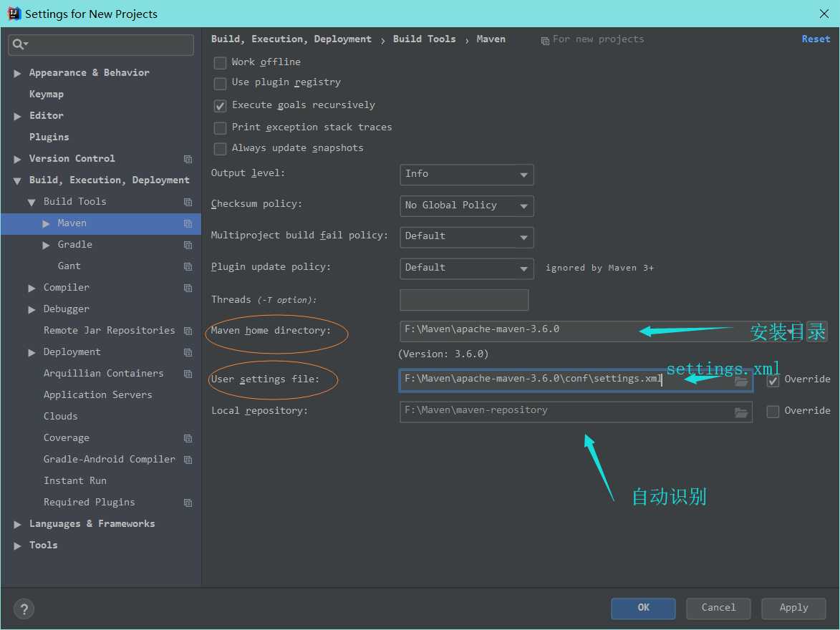Expand the Maven tree arrow
Image resolution: width=840 pixels, height=630 pixels.
pyautogui.click(x=46, y=224)
